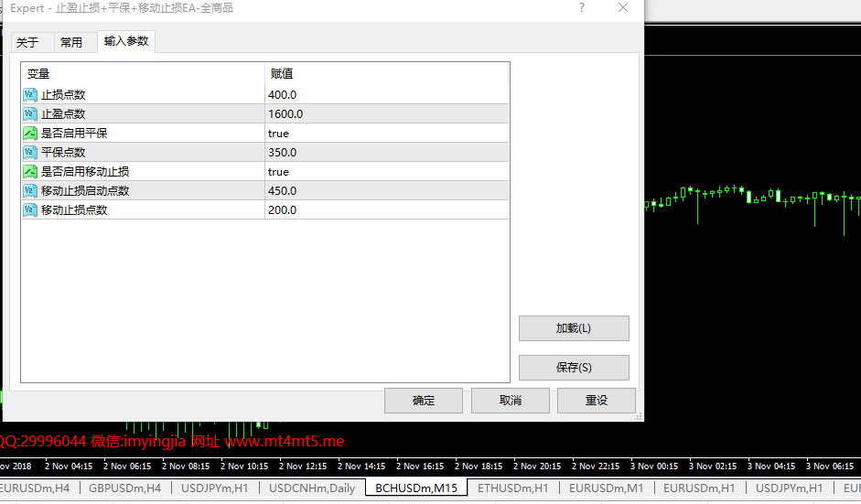Viewport: 861px width, 504px height.
Task: Reset parameters with 重设 button
Action: tap(597, 401)
